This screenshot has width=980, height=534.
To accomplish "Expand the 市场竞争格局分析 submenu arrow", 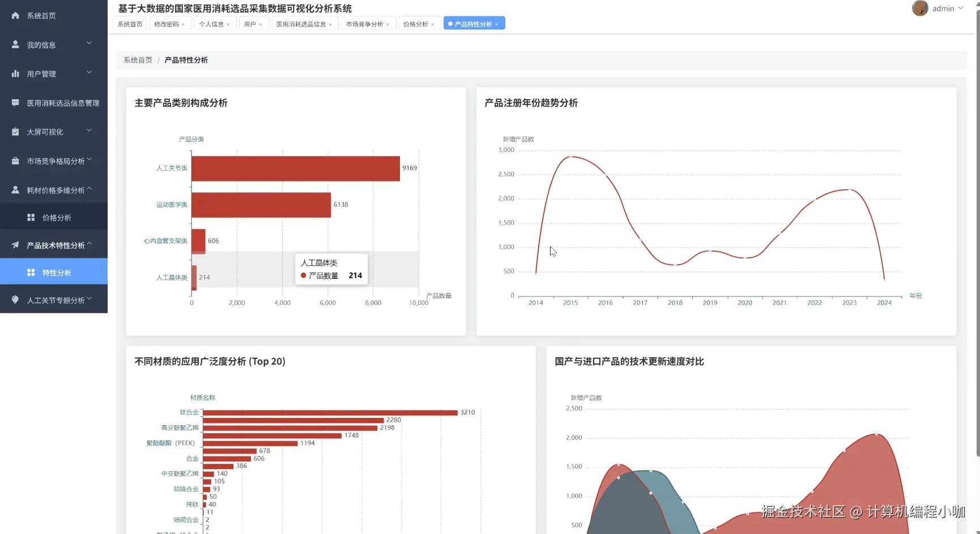I will coord(89,160).
